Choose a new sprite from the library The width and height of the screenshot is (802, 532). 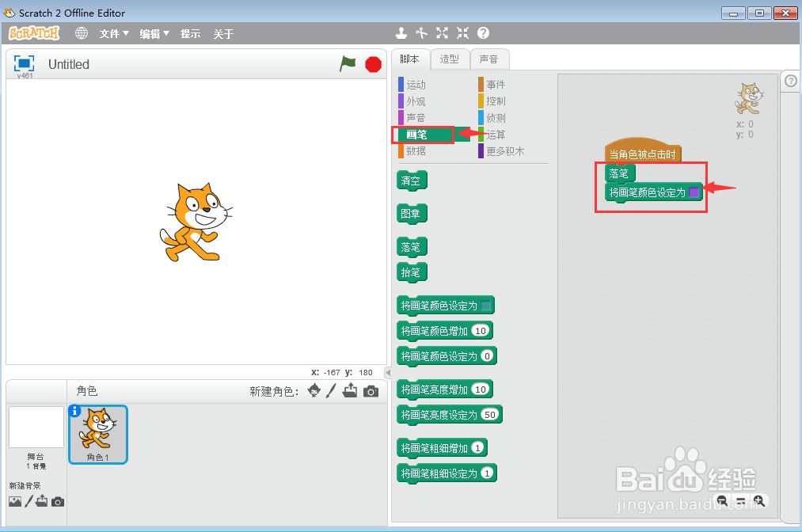point(314,390)
